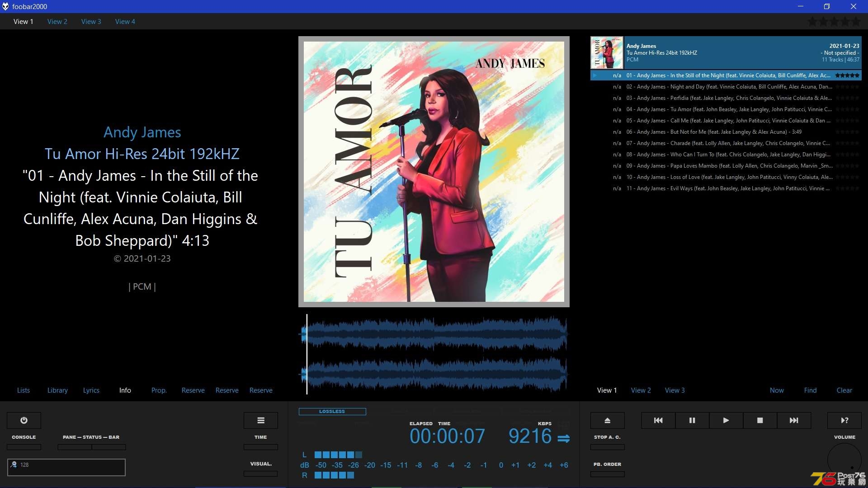
Task: Skip to the previous track
Action: pyautogui.click(x=658, y=420)
